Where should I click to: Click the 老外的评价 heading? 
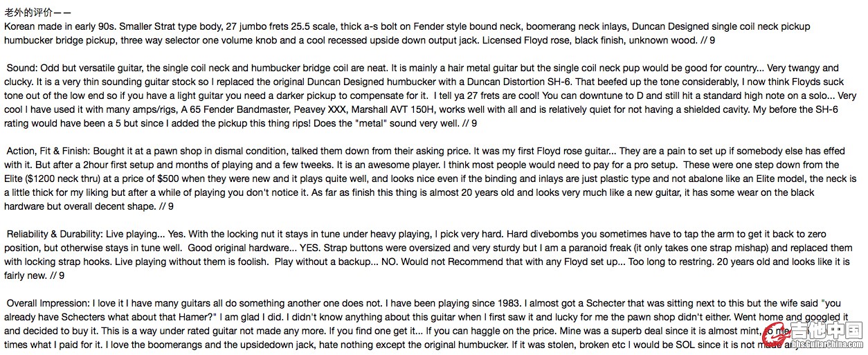coord(37,13)
